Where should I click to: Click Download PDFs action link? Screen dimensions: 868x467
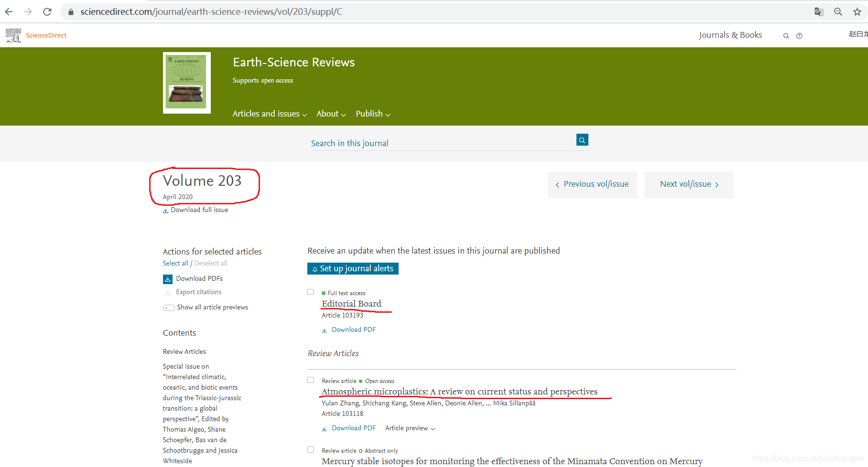(199, 279)
